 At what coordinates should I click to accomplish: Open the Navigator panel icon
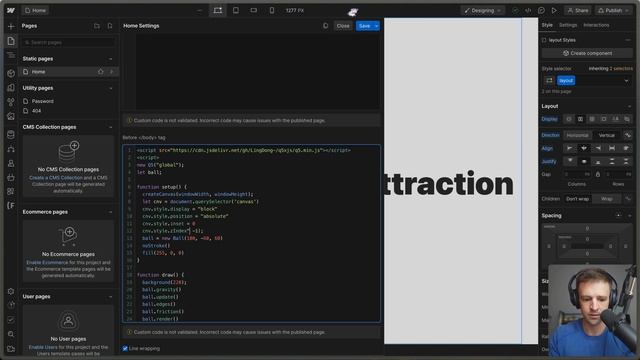tap(11, 55)
